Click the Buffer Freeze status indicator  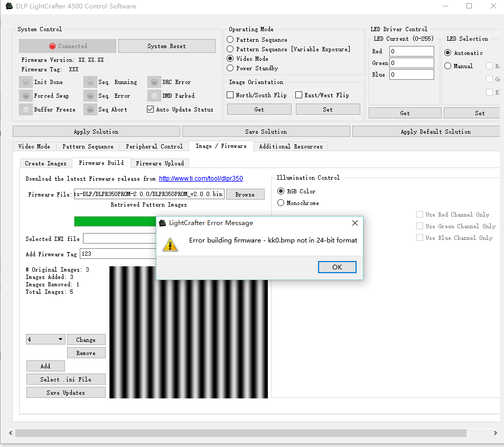(26, 109)
